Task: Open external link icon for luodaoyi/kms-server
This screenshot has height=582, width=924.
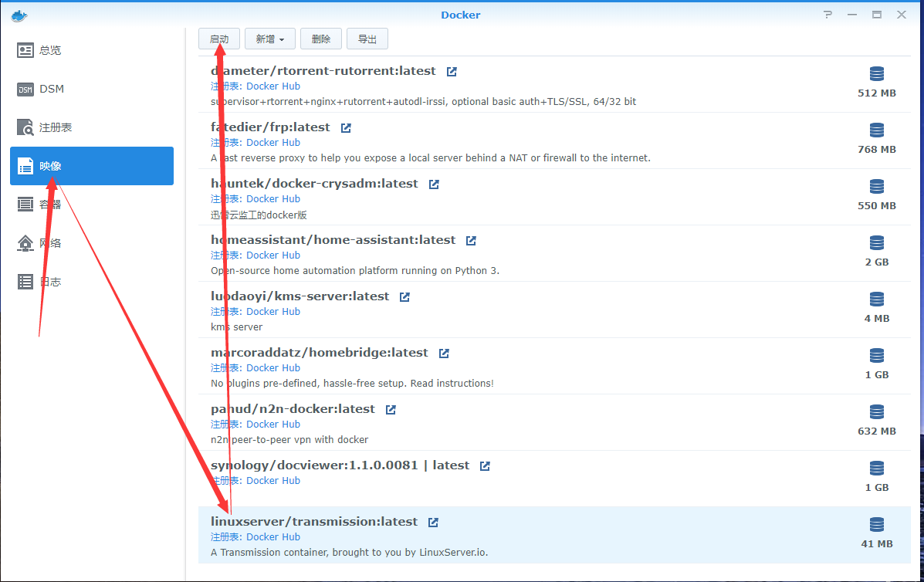Action: 404,297
